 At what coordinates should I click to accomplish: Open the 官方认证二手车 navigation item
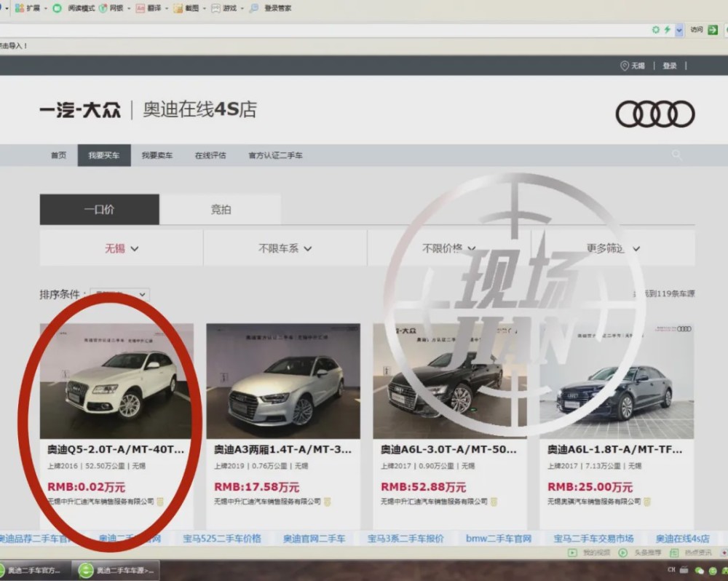point(275,155)
